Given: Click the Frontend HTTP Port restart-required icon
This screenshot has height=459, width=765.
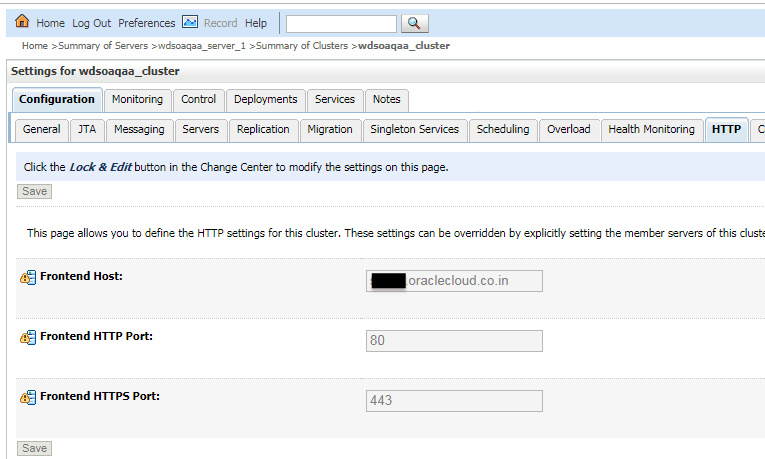Looking at the screenshot, I should [x=28, y=337].
